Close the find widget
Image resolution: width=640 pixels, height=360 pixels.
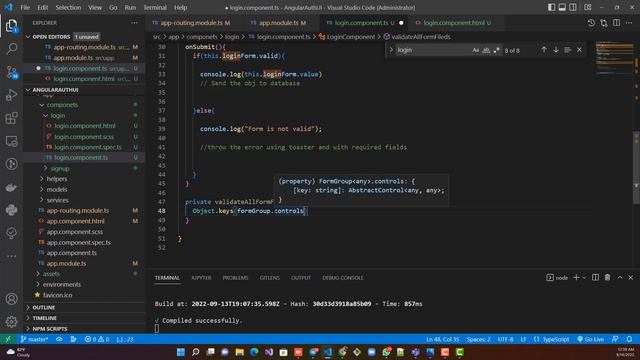579,50
